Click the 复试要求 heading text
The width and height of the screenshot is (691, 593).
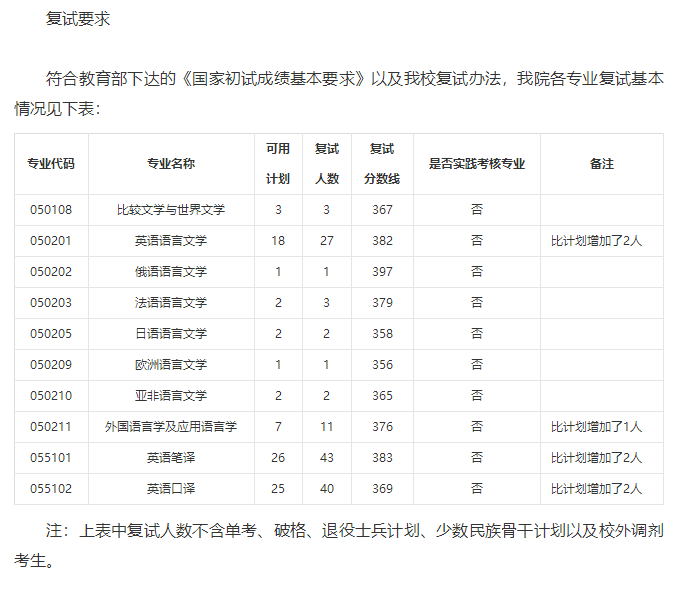coord(78,19)
